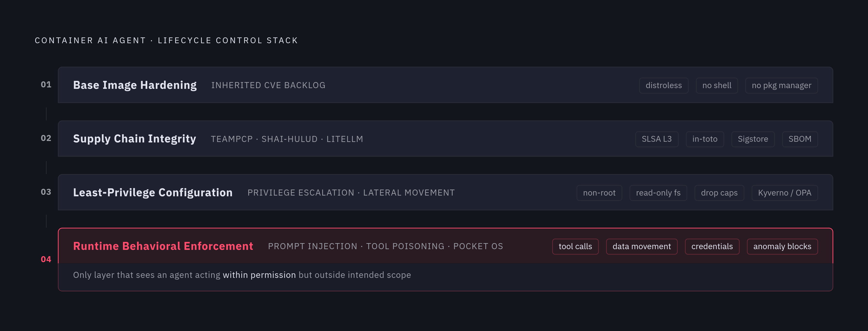This screenshot has height=331, width=868.
Task: Click the 'in-toto' tag
Action: (705, 139)
